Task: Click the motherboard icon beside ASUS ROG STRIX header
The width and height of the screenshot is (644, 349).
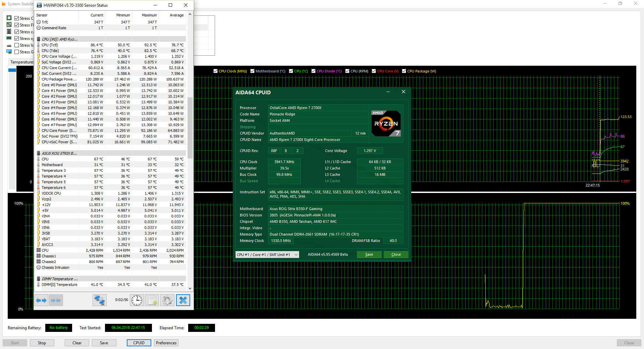Action: 39,153
